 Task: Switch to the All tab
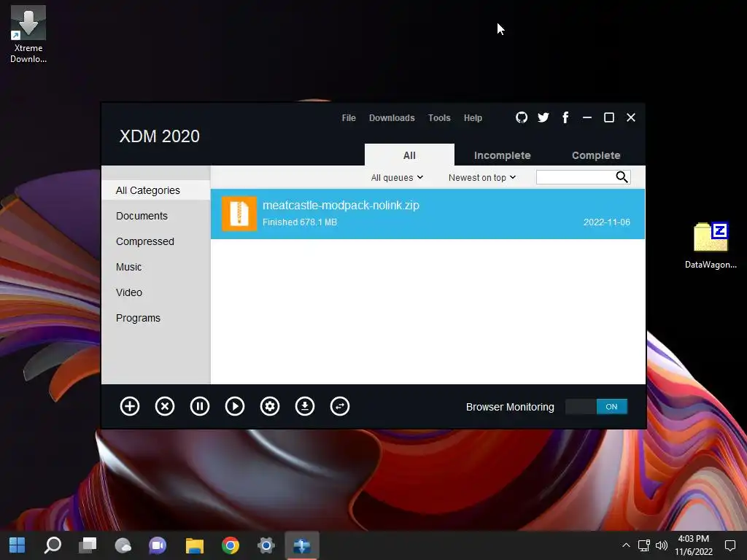(x=409, y=155)
